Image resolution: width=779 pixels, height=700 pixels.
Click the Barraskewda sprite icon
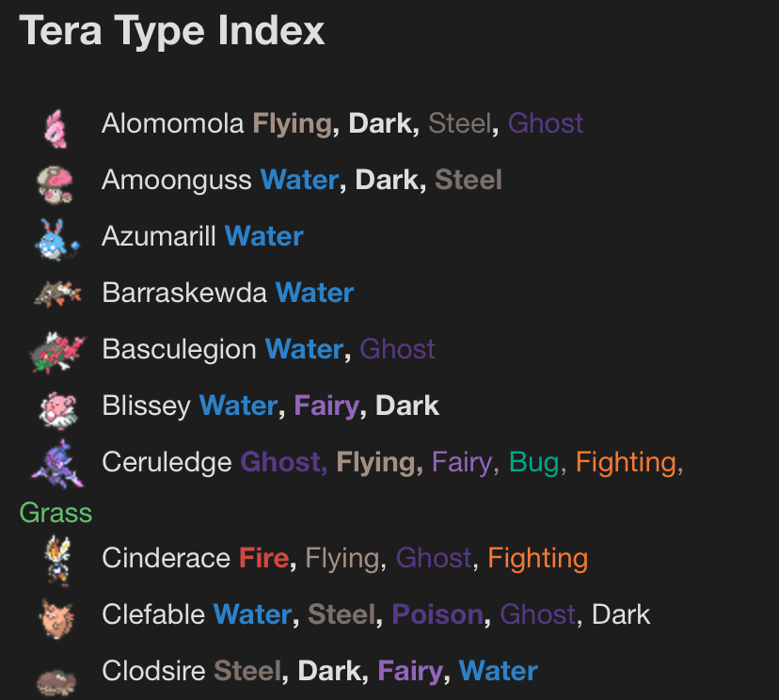coord(56,294)
